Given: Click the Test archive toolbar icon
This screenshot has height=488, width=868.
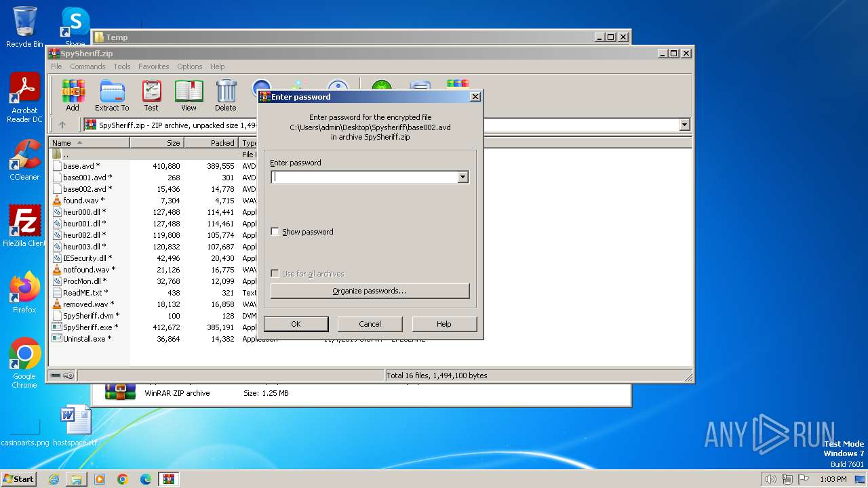Looking at the screenshot, I should [x=151, y=95].
